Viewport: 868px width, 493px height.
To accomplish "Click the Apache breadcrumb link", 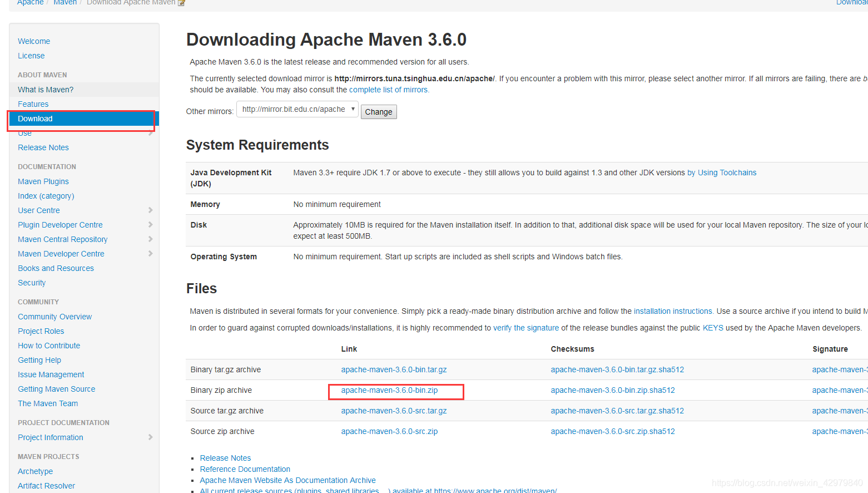I will coord(30,3).
